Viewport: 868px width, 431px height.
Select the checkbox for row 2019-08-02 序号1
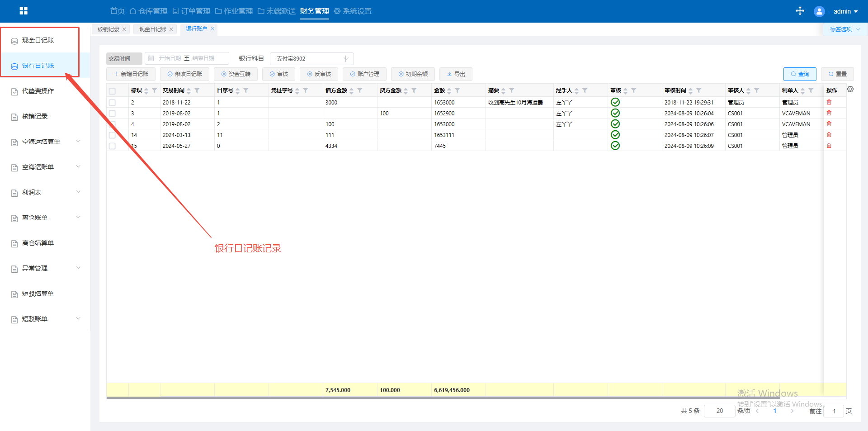pyautogui.click(x=112, y=114)
